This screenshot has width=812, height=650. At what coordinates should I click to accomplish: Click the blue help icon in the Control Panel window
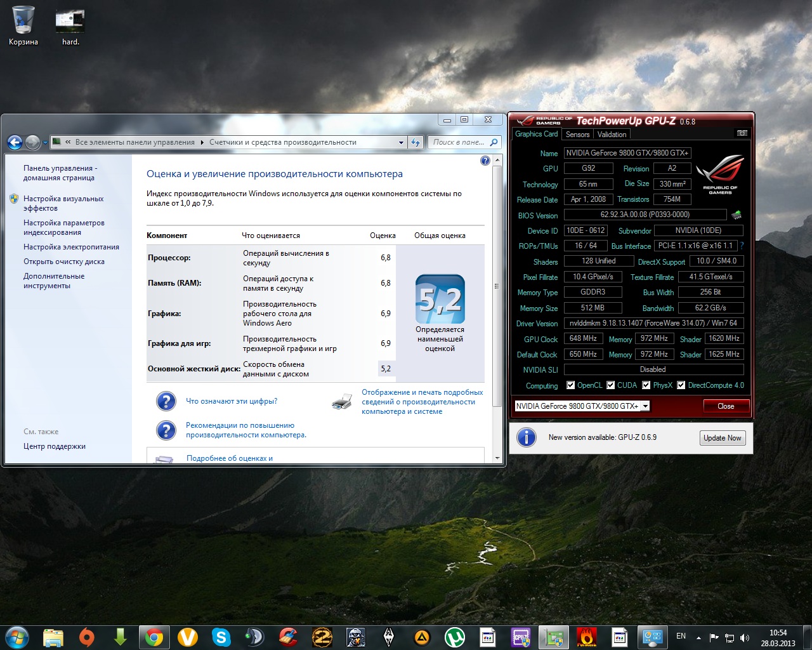coord(485,161)
